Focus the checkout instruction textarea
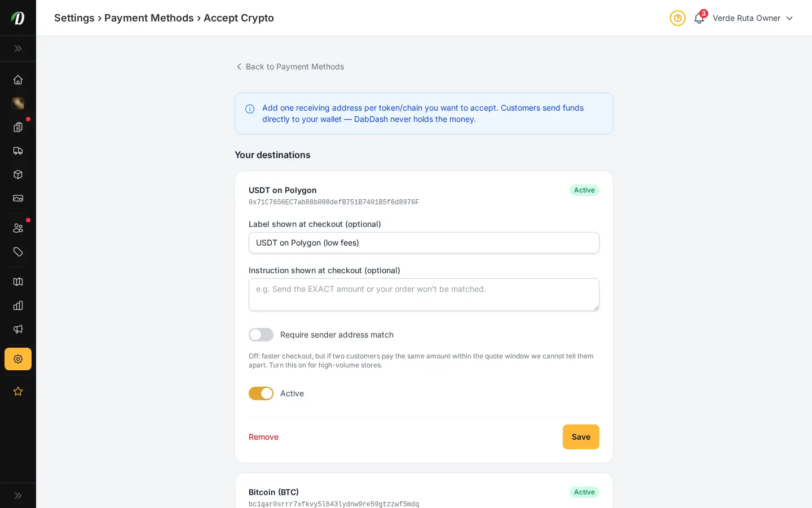This screenshot has height=508, width=812. 424,295
